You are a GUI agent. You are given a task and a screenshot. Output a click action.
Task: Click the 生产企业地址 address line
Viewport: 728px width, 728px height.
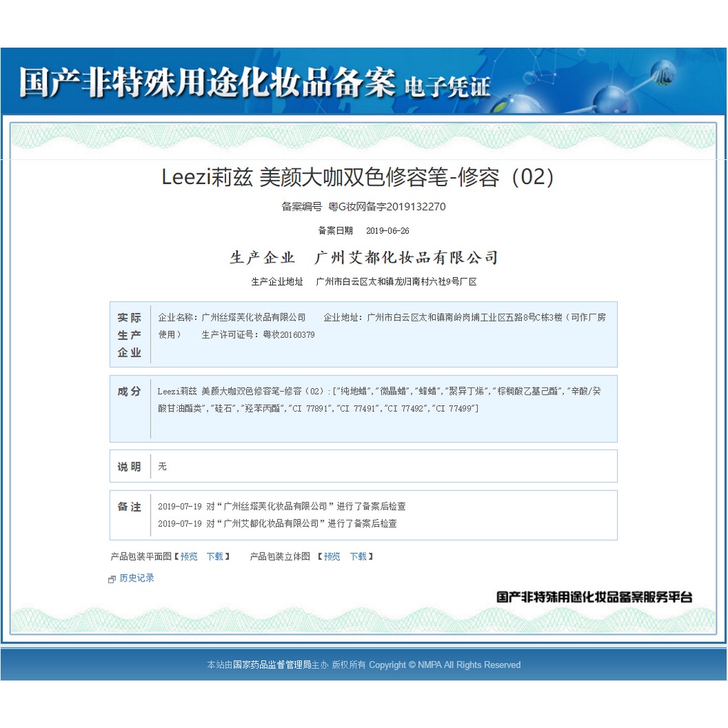(396, 282)
